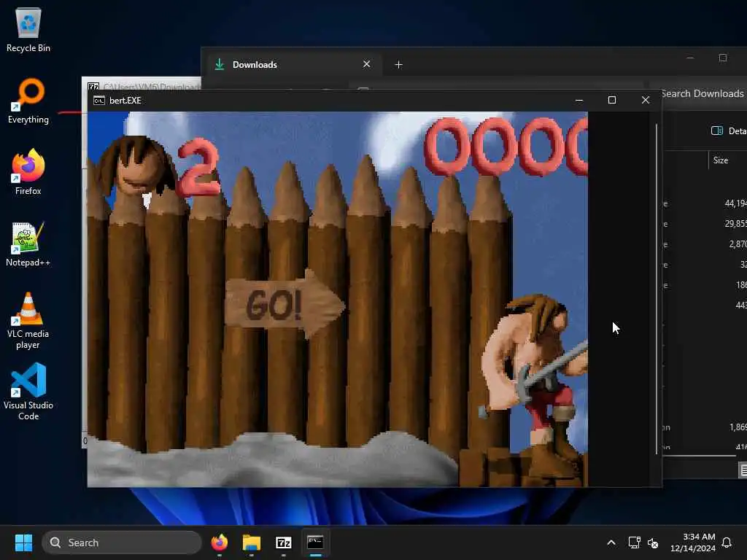Close the bert.EXE window
The height and width of the screenshot is (560, 747).
pos(646,100)
